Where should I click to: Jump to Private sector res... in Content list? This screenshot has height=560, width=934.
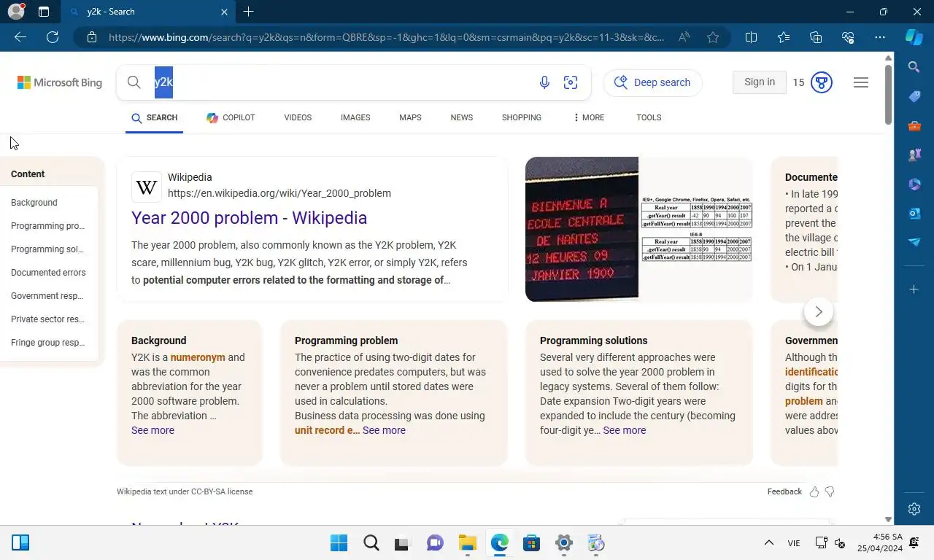point(47,319)
